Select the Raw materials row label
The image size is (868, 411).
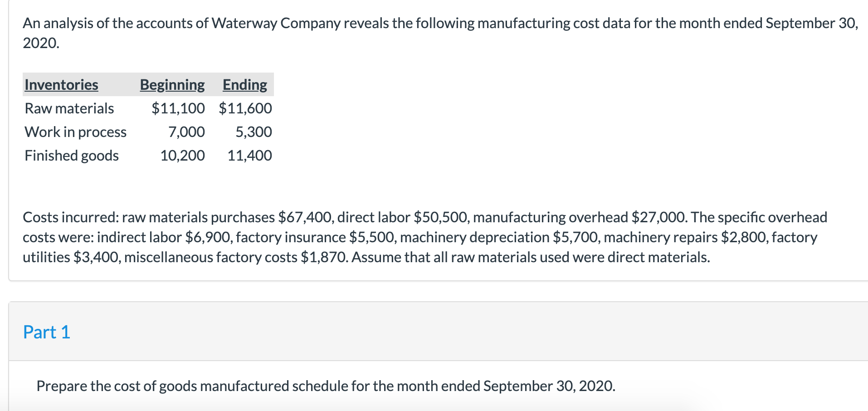pos(69,108)
